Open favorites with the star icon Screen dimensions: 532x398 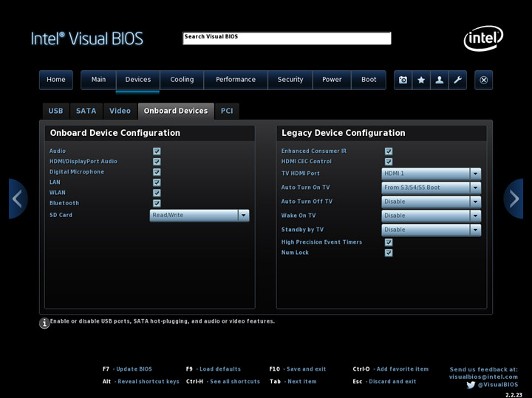pos(421,80)
